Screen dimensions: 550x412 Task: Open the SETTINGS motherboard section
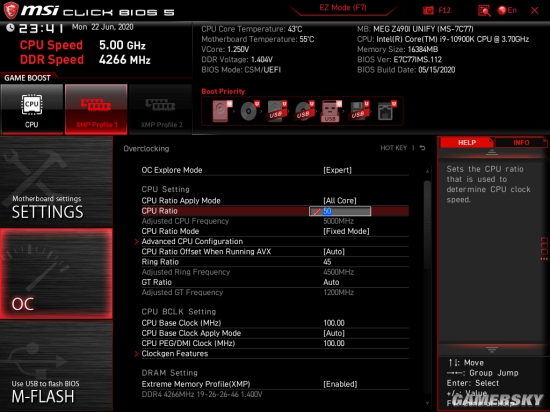[56, 182]
